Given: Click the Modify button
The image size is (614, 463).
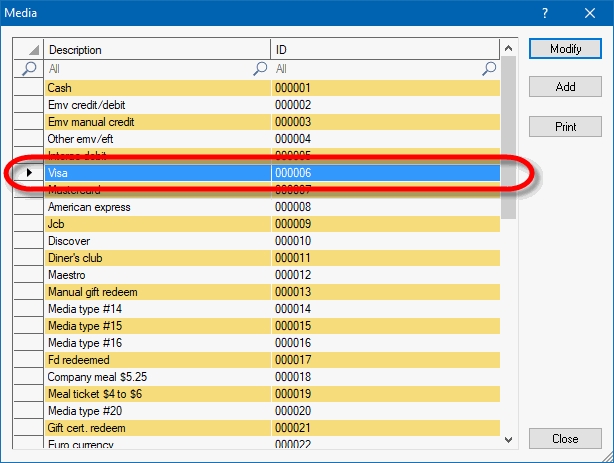Looking at the screenshot, I should pyautogui.click(x=566, y=49).
